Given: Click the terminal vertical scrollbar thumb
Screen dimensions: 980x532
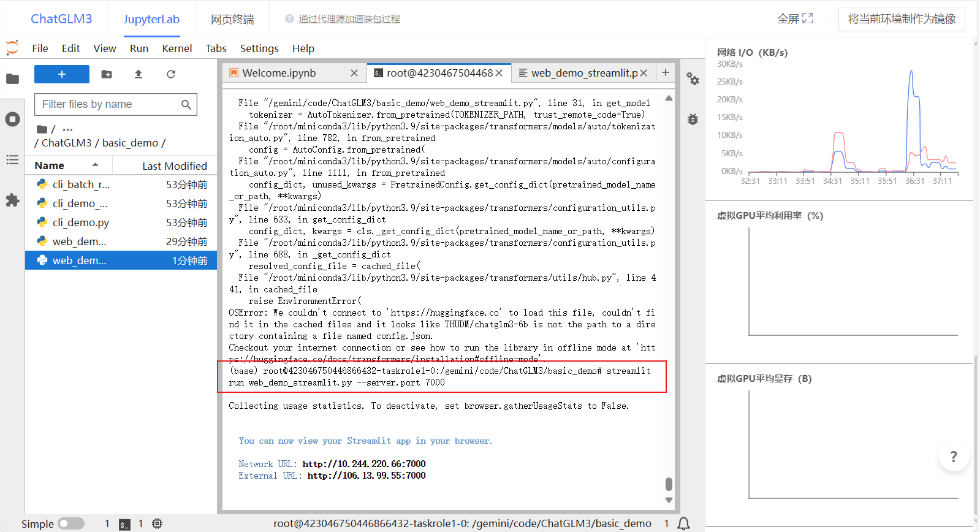Looking at the screenshot, I should point(669,484).
